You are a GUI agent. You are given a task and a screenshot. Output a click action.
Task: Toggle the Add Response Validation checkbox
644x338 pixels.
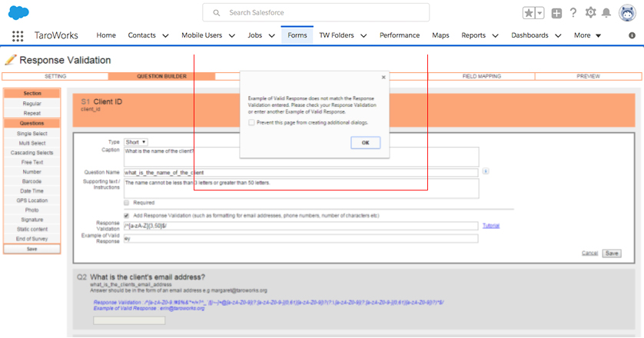click(x=127, y=215)
